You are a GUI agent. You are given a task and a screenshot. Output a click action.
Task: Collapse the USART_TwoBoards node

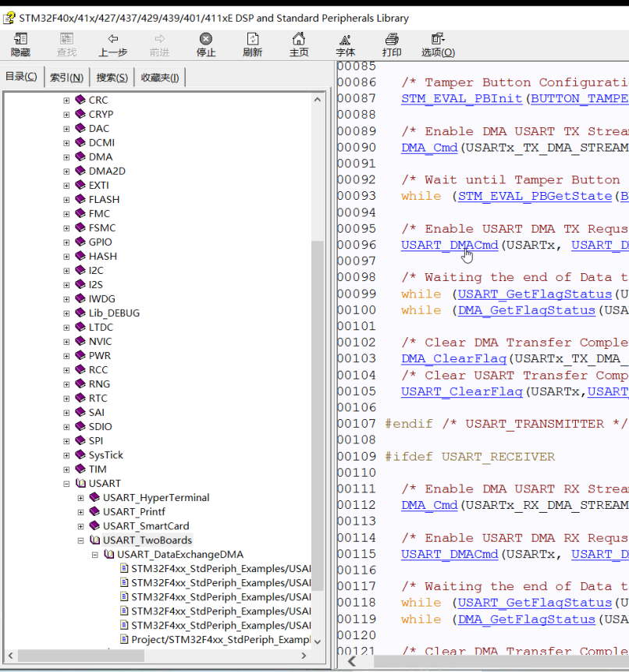80,540
